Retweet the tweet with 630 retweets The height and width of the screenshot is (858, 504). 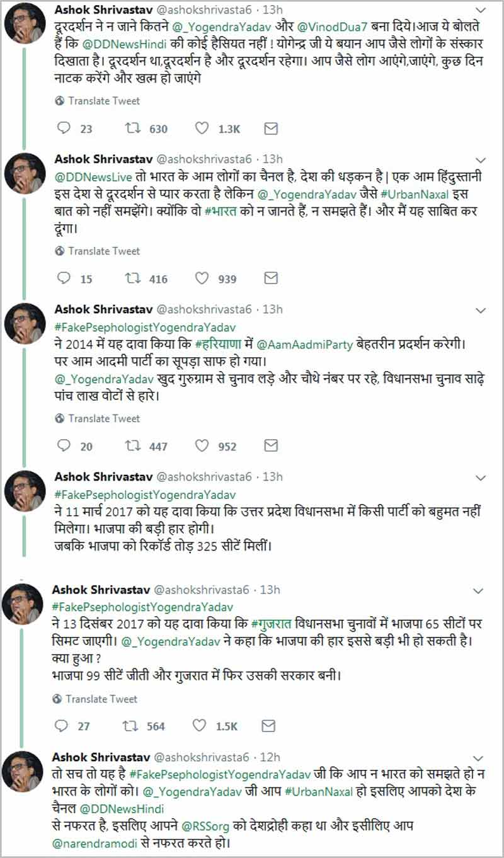pyautogui.click(x=133, y=129)
